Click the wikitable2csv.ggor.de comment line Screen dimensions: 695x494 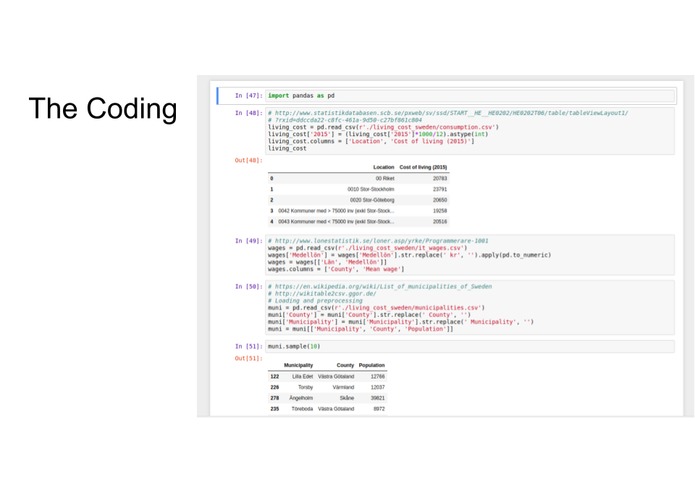[x=322, y=294]
